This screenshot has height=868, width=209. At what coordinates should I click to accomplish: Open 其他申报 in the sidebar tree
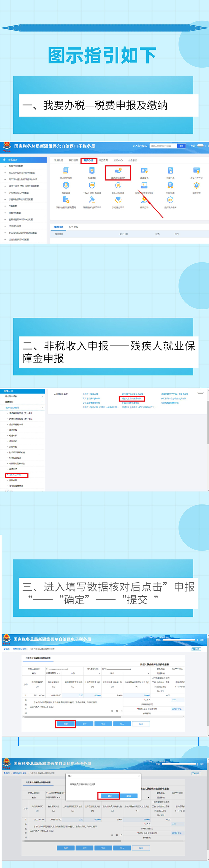coord(13,430)
